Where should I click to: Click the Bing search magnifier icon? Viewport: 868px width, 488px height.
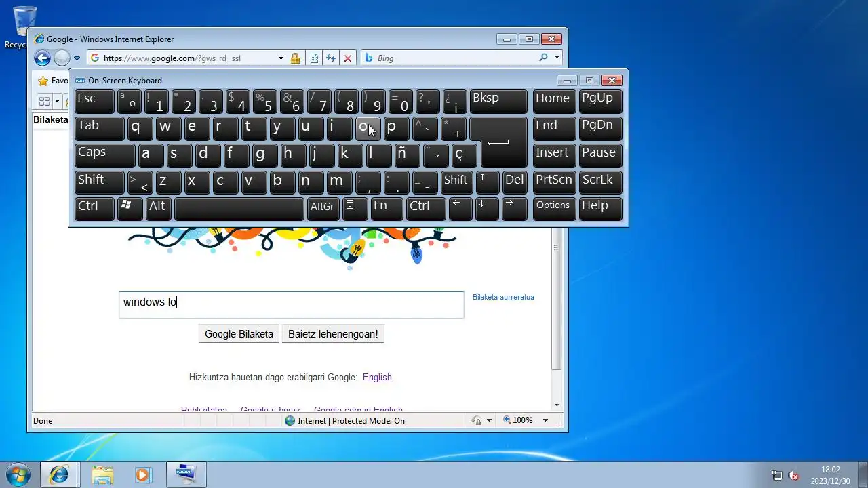543,58
